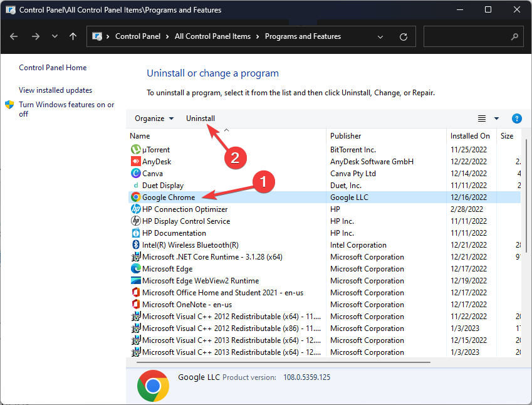The width and height of the screenshot is (532, 405).
Task: Open the Organize dropdown menu
Action: 154,118
